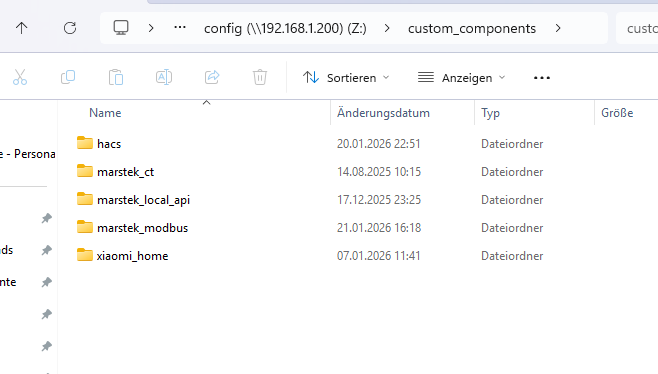Click the Delete trash can icon
The width and height of the screenshot is (658, 374).
tap(260, 77)
